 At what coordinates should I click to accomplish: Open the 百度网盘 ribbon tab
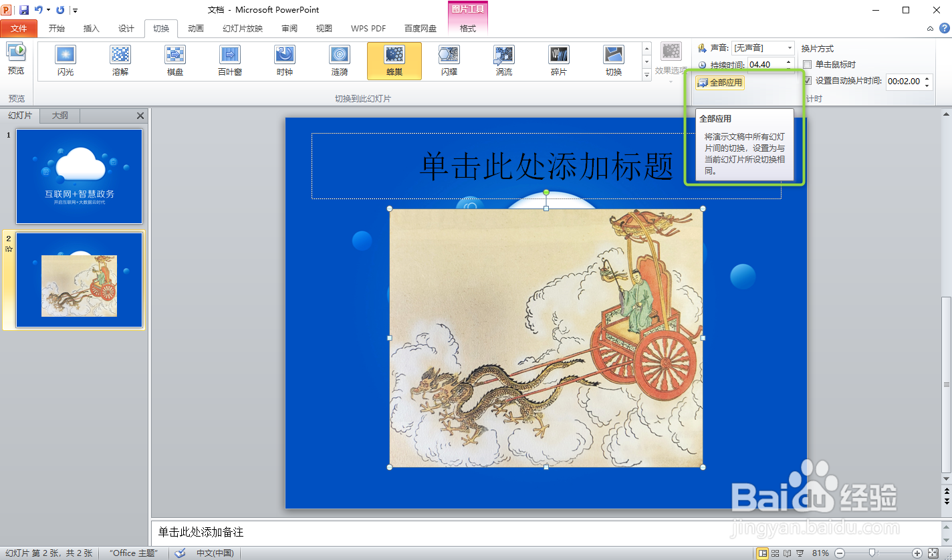[421, 29]
